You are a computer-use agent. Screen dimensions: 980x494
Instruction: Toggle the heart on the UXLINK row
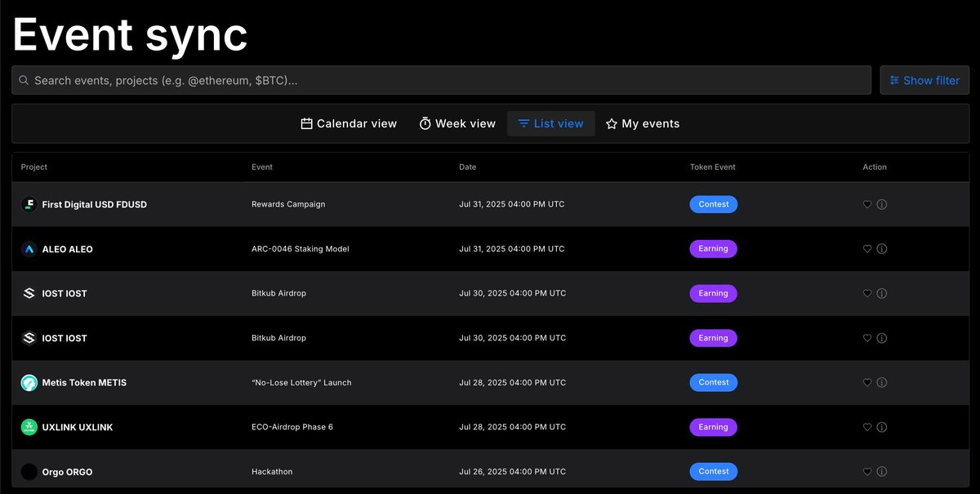pos(867,427)
